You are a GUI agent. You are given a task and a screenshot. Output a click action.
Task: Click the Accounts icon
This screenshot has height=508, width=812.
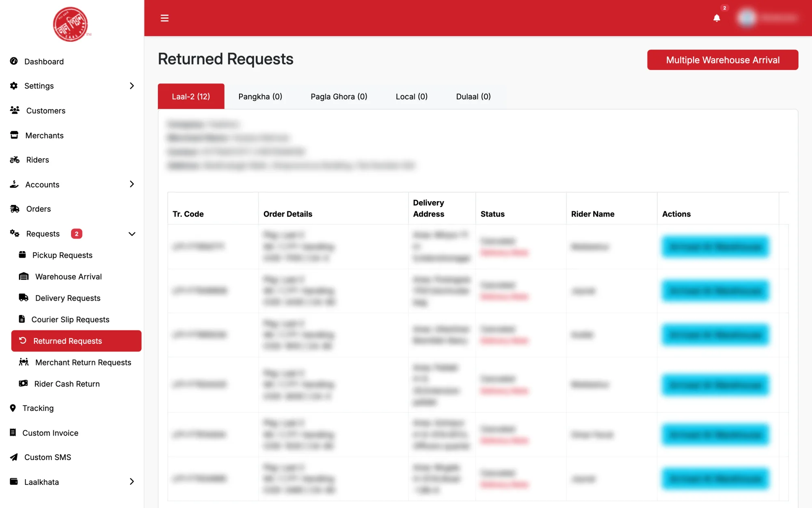[14, 185]
